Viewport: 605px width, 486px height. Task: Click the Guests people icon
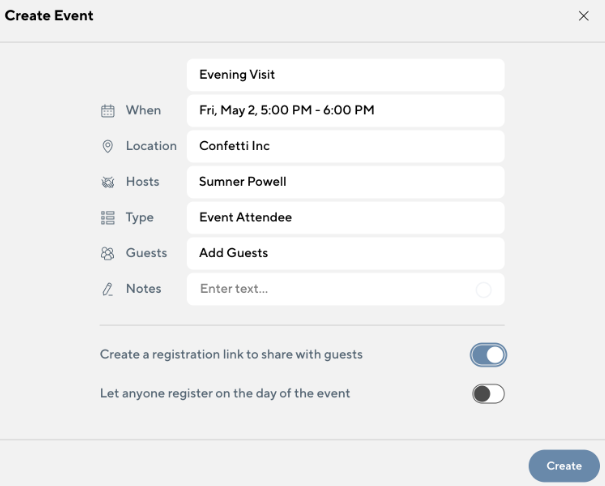point(108,254)
